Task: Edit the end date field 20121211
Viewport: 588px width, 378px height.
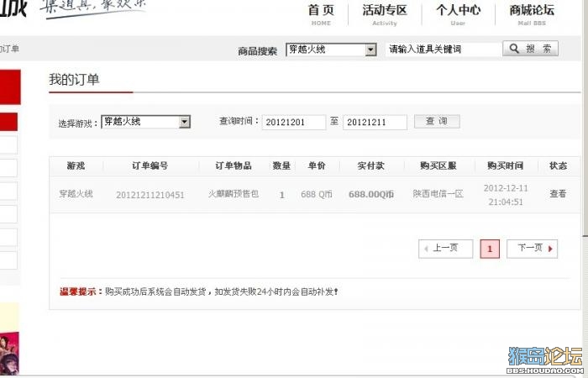Action: (x=375, y=123)
